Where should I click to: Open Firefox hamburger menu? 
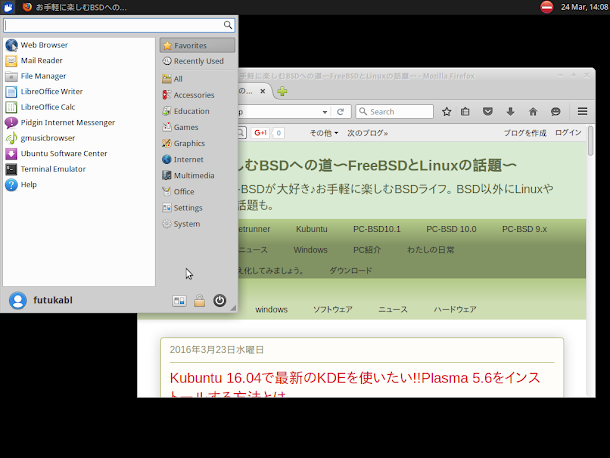(x=582, y=112)
